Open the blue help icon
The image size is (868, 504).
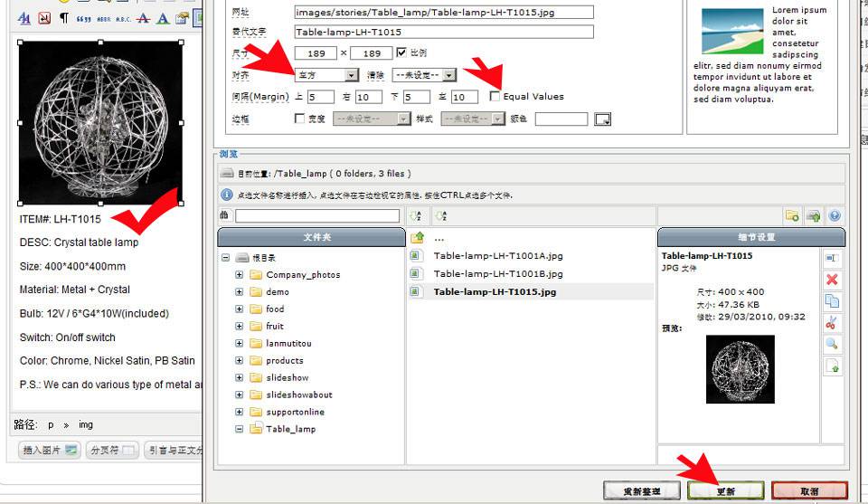click(x=835, y=215)
